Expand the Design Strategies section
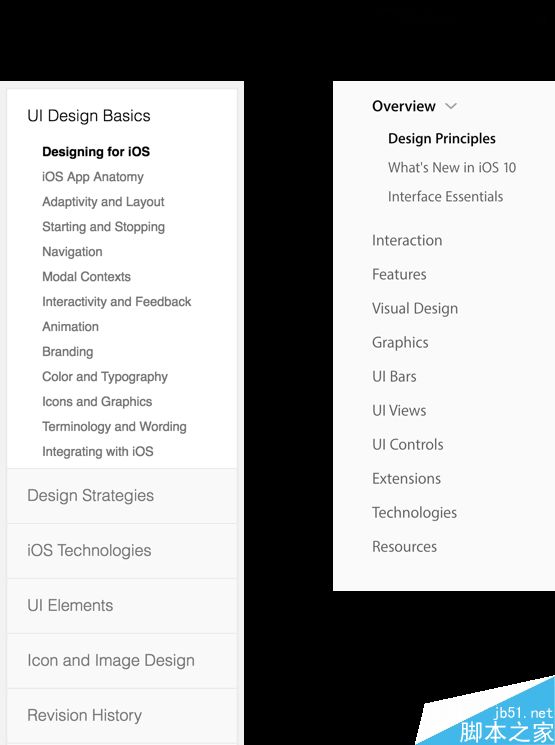Screen dimensions: 555x745 point(122,496)
